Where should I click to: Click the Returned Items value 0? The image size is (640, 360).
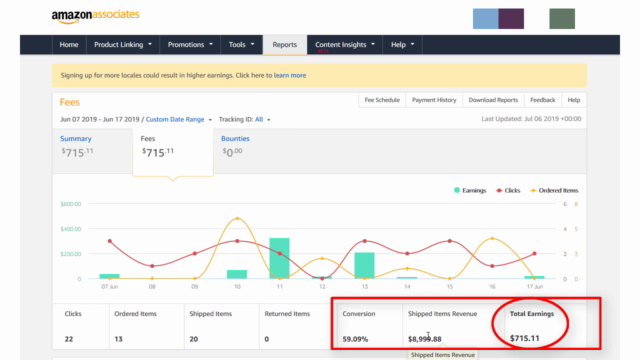(267, 339)
